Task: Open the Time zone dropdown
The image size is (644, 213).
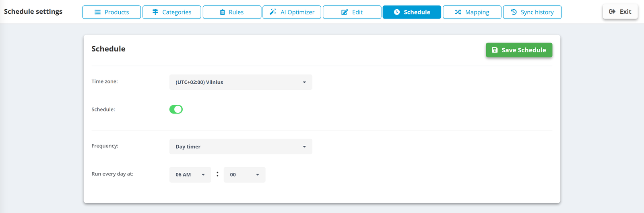Action: [241, 82]
